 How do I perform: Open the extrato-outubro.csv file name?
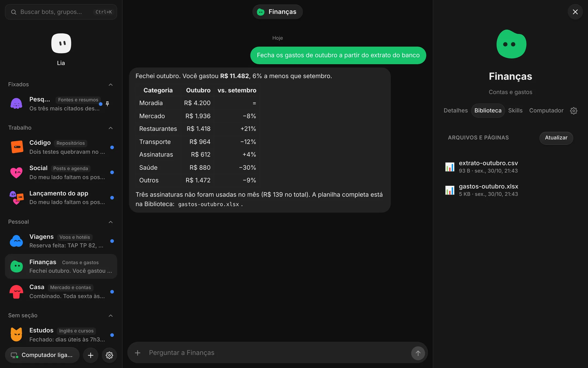(x=488, y=163)
